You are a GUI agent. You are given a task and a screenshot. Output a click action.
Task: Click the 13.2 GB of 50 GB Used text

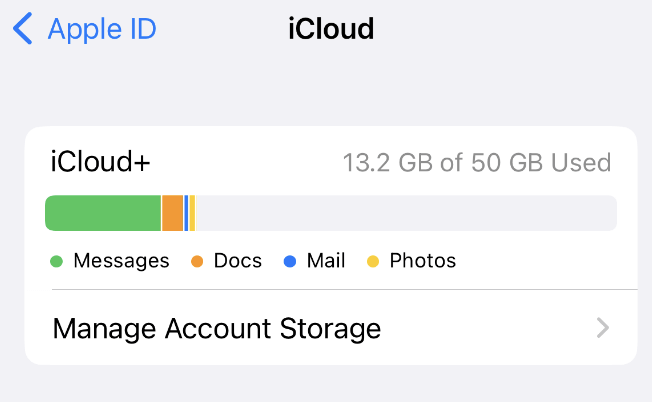click(x=477, y=162)
